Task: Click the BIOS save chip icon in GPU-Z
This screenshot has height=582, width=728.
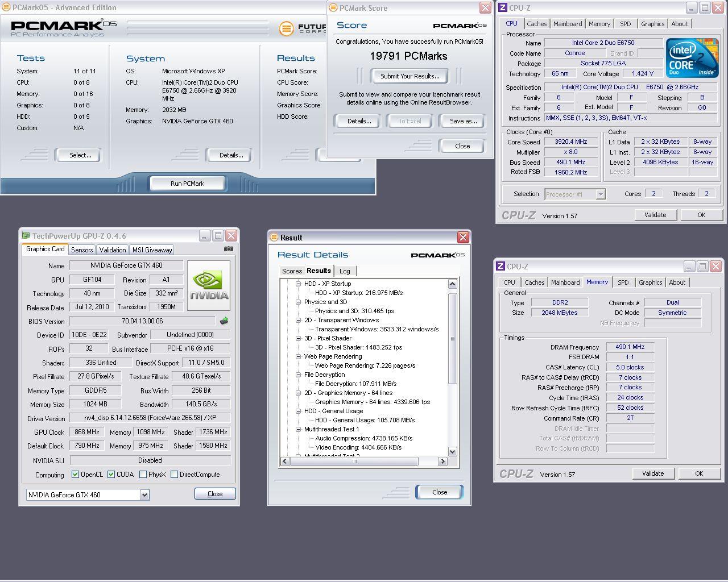Action: pos(224,321)
